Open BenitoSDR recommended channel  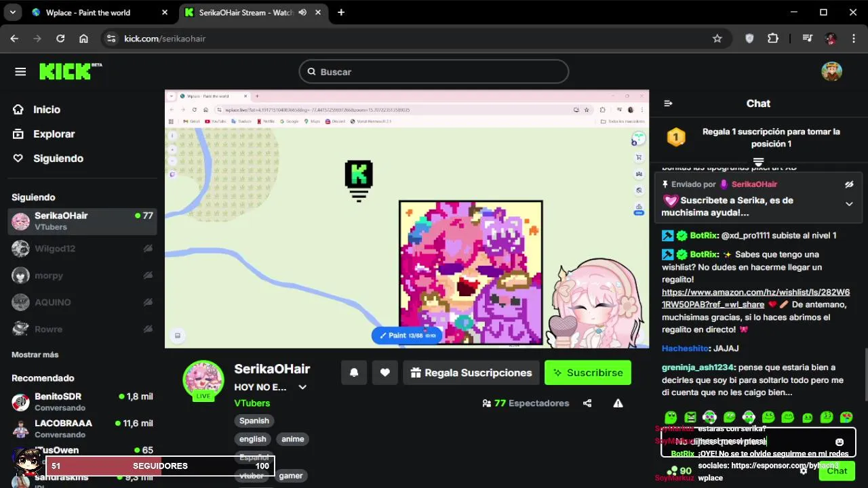(83, 402)
